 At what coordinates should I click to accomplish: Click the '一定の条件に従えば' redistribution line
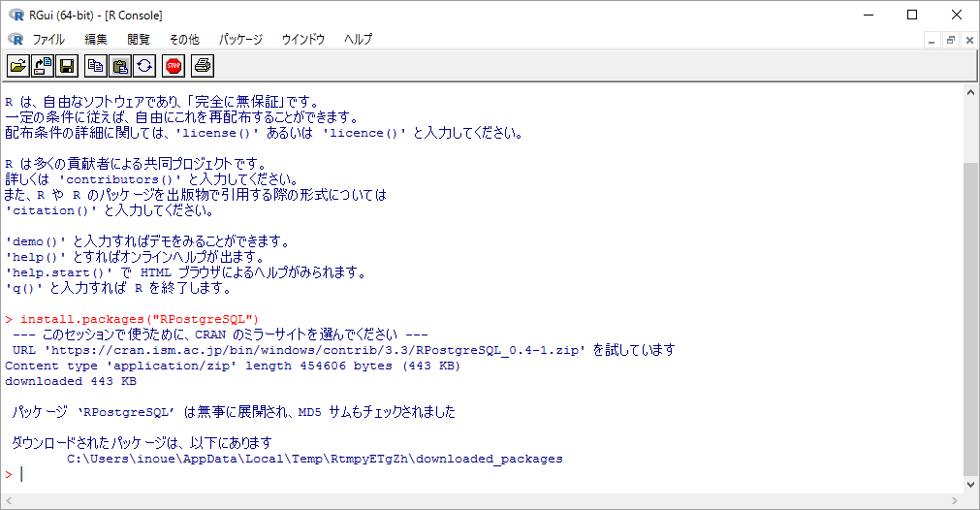(x=183, y=117)
